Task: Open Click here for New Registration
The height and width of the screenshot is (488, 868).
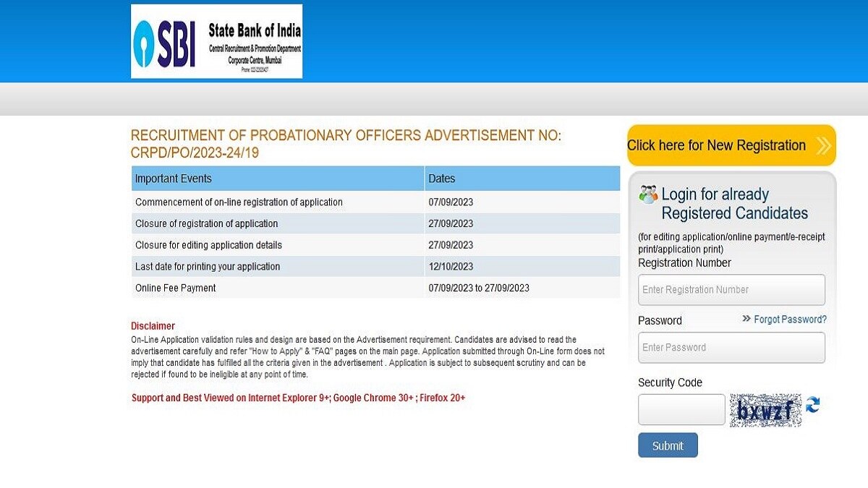Action: (716, 145)
